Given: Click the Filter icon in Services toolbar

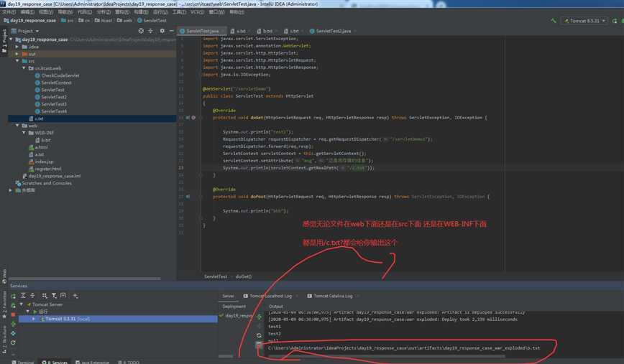Looking at the screenshot, I should pos(54,296).
